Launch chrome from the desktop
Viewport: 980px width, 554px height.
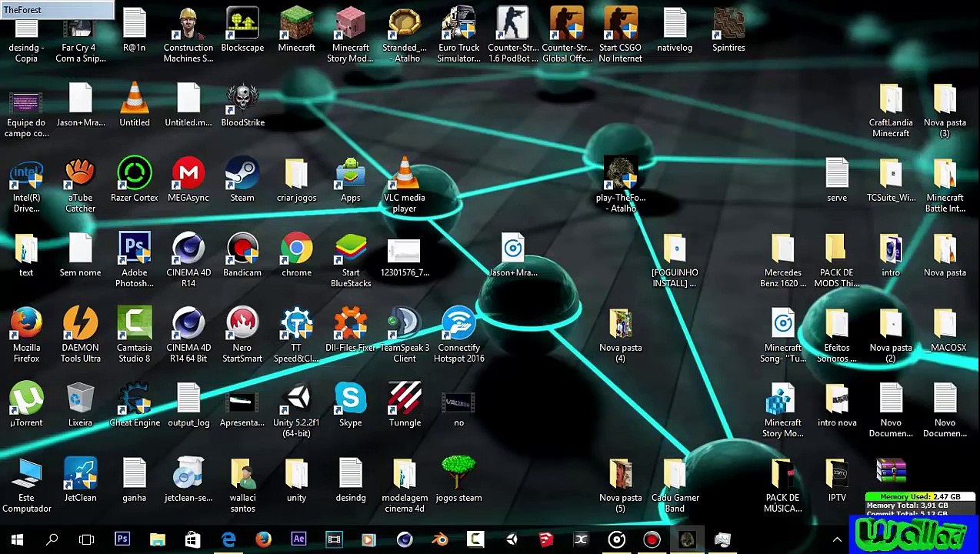coord(296,255)
